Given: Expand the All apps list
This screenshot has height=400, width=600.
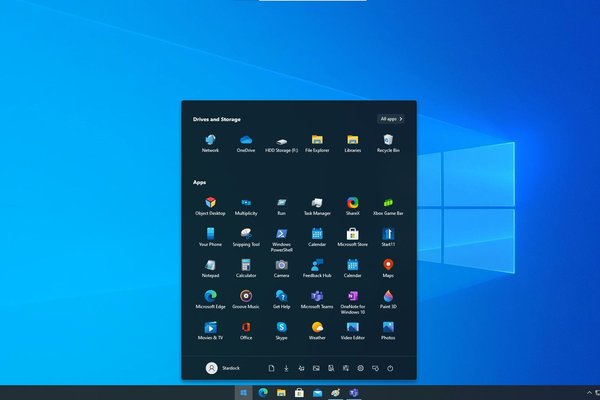Looking at the screenshot, I should [391, 119].
